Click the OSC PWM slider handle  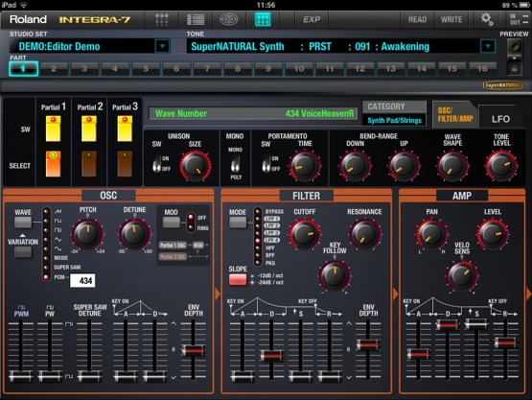pos(21,376)
